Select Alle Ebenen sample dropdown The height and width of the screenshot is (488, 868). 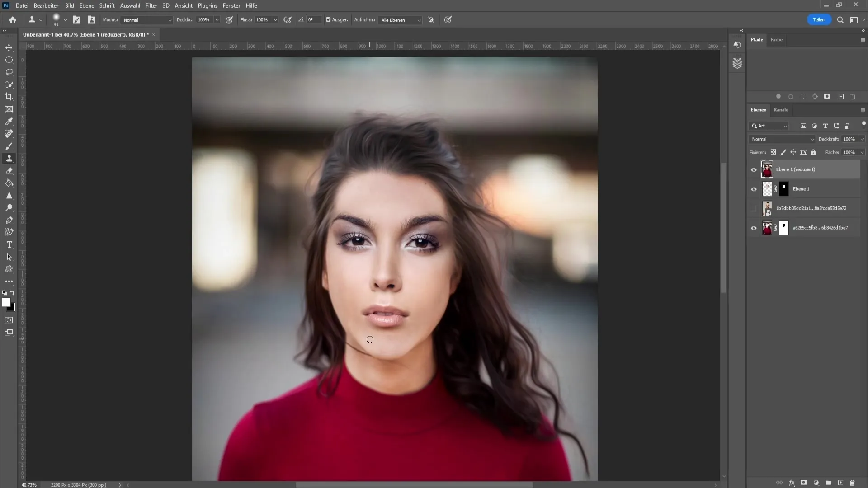pos(400,20)
